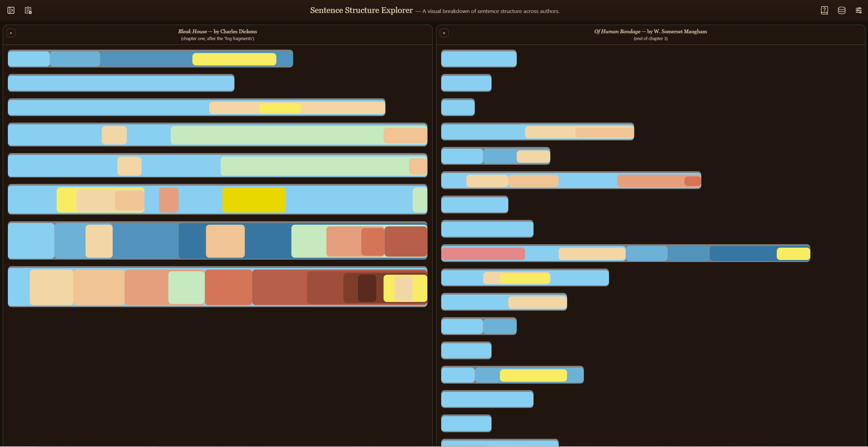Click the darkest brown block in Bleak House

[x=367, y=288]
